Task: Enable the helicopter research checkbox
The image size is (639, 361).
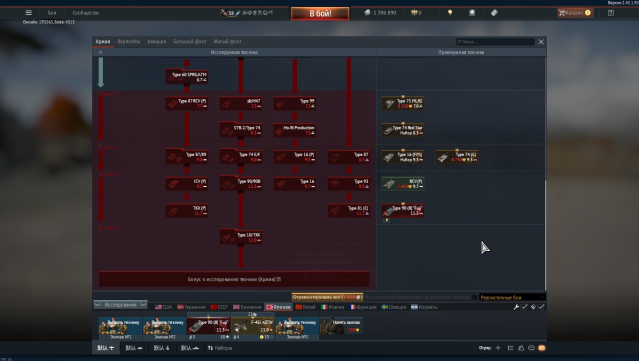Action: point(475,297)
